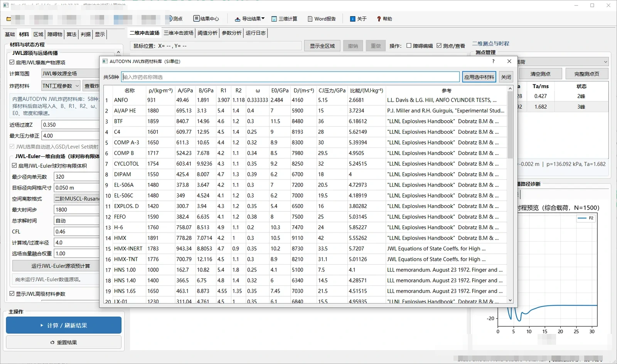This screenshot has width=617, height=364.
Task: Close the AUTODYN JWL炸药材料库 dialog
Action: [x=509, y=61]
